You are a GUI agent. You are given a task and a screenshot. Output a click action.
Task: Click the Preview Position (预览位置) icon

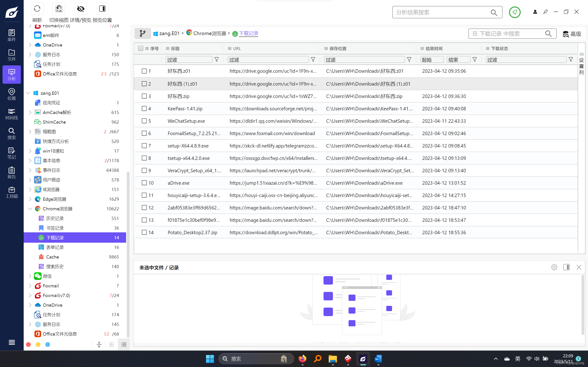click(x=102, y=9)
